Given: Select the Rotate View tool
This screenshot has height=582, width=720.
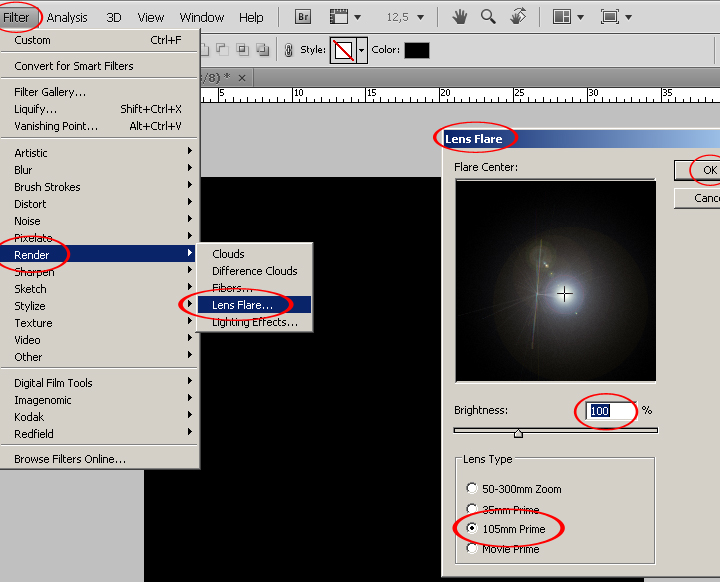Looking at the screenshot, I should [517, 17].
